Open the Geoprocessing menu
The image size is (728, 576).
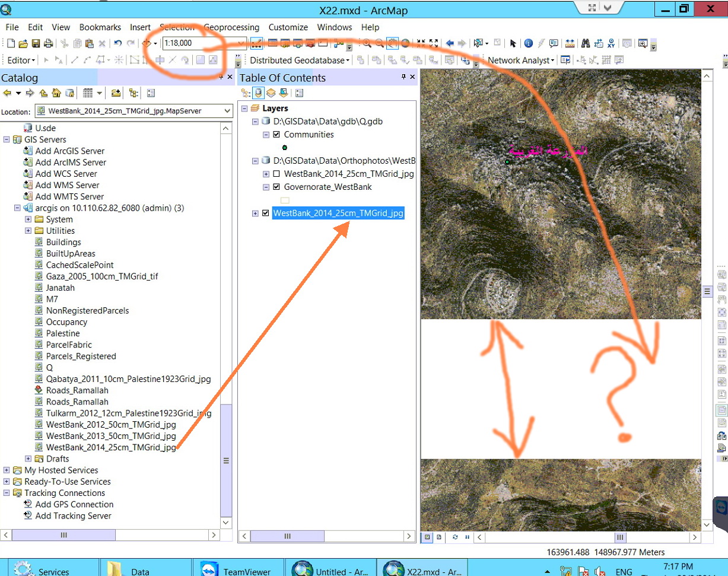click(231, 27)
